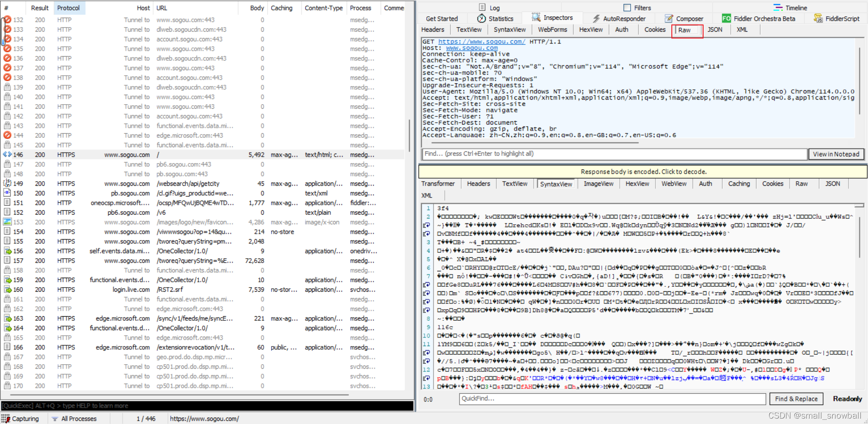Click the arrows icon on session 146

7,154
